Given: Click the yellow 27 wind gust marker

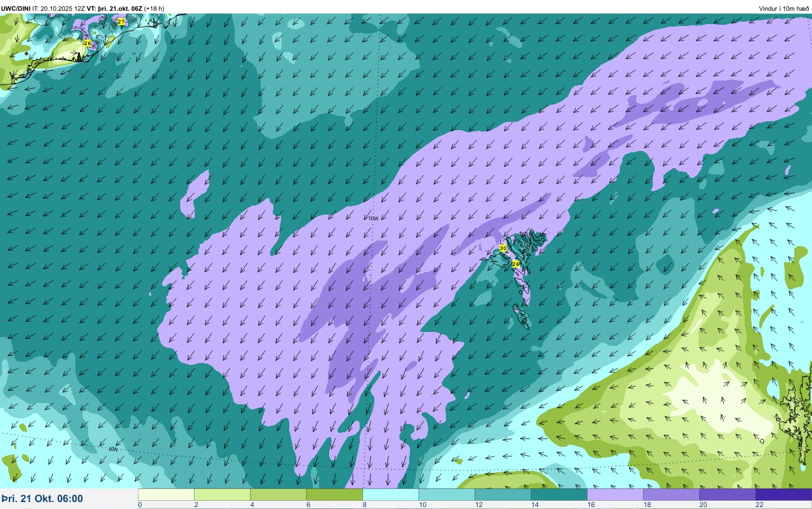Looking at the screenshot, I should click(121, 22).
